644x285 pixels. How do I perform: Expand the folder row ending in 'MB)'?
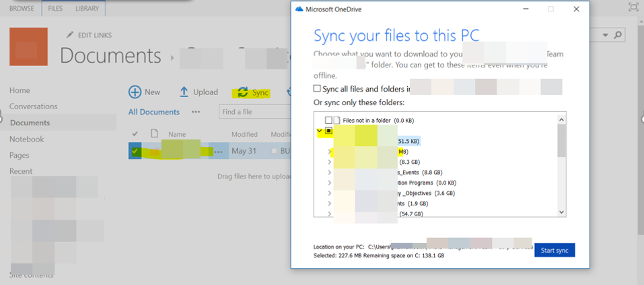coord(329,152)
